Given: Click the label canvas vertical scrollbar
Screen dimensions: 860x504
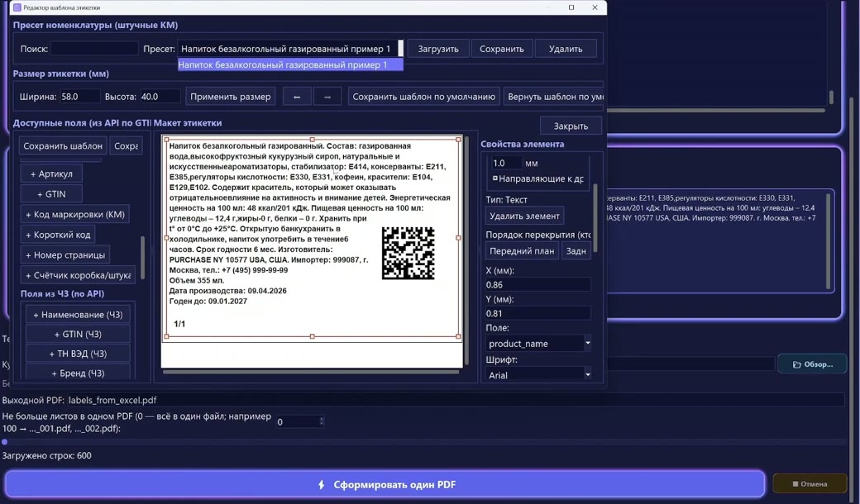Looking at the screenshot, I should pos(466,250).
